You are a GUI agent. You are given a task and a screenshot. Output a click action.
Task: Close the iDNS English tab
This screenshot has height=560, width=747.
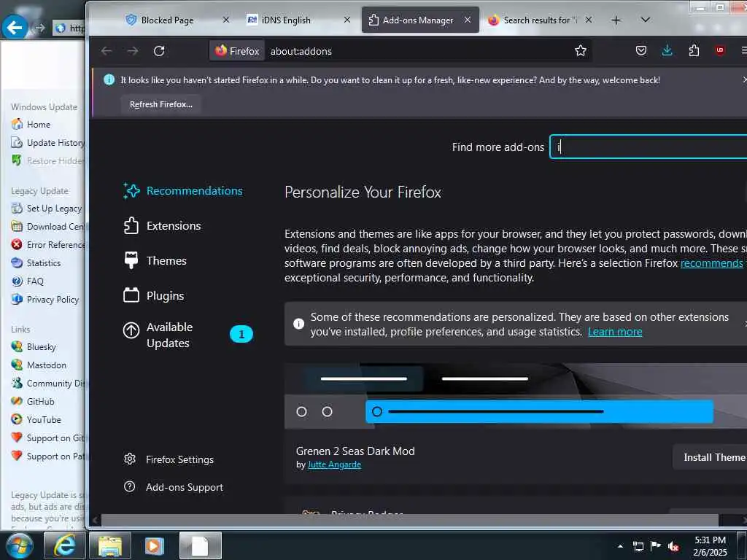347,20
